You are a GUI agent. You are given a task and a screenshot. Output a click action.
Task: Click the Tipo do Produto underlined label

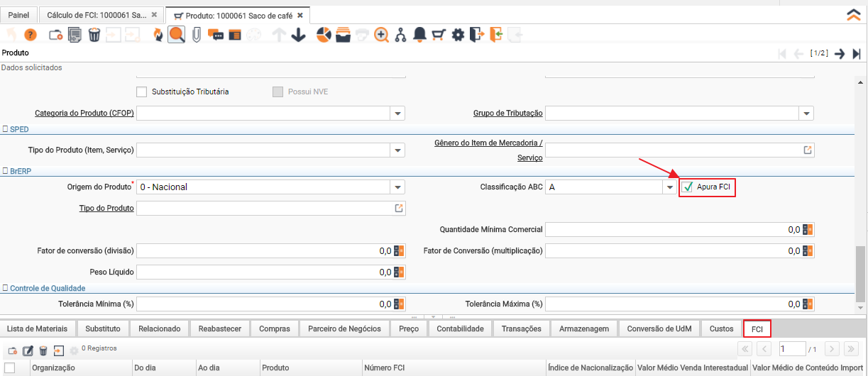coord(106,208)
